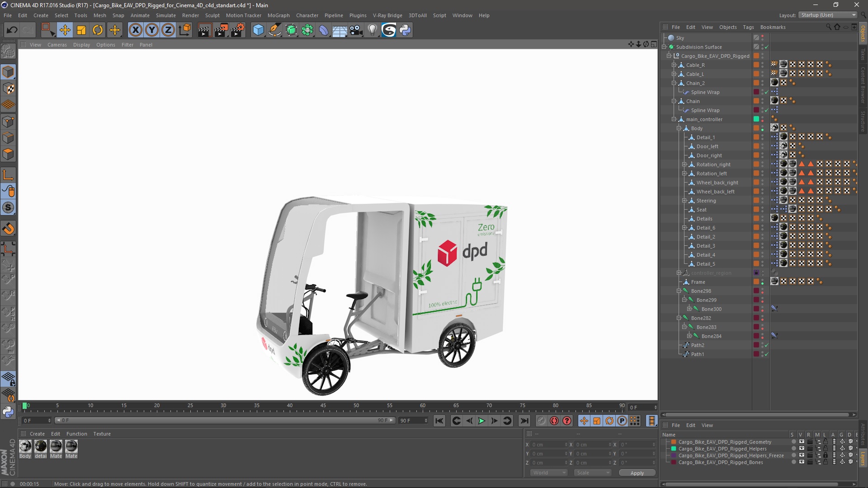Collapse the Subdivision Surface tree node
Image resolution: width=868 pixels, height=488 pixels.
click(665, 47)
